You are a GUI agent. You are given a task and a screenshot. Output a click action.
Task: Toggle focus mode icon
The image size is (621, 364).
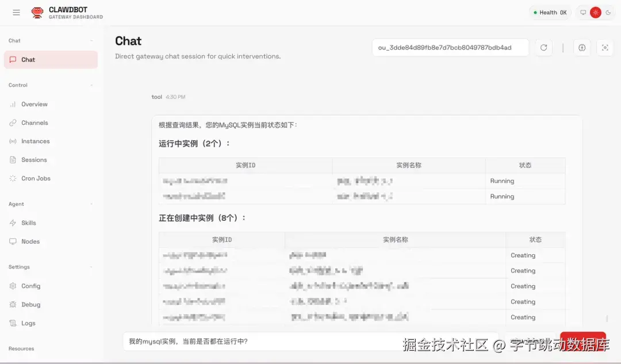pyautogui.click(x=605, y=48)
